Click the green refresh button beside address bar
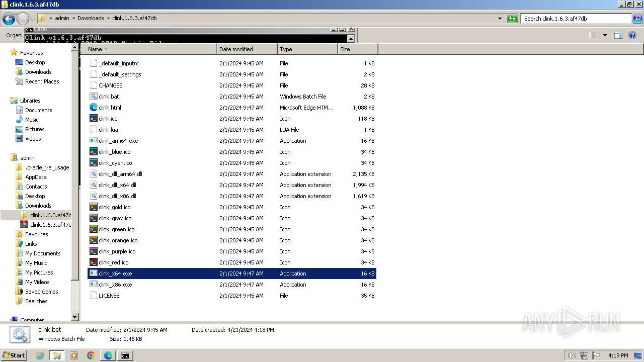Image resolution: width=644 pixels, height=362 pixels. (x=512, y=19)
